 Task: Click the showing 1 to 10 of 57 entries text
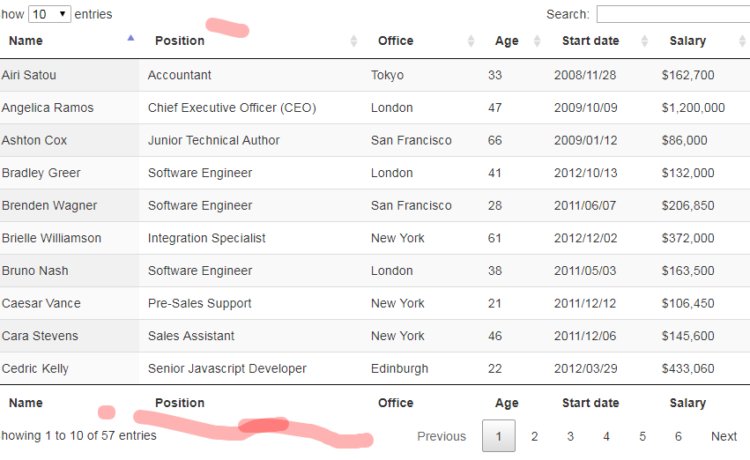(x=78, y=436)
